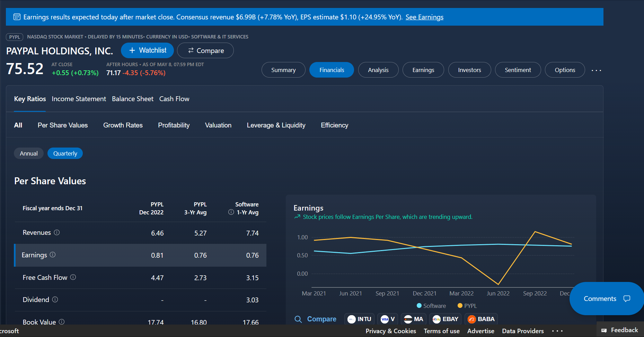The height and width of the screenshot is (337, 644).
Task: Click the Revenues Software value 7.74
Action: click(x=253, y=233)
